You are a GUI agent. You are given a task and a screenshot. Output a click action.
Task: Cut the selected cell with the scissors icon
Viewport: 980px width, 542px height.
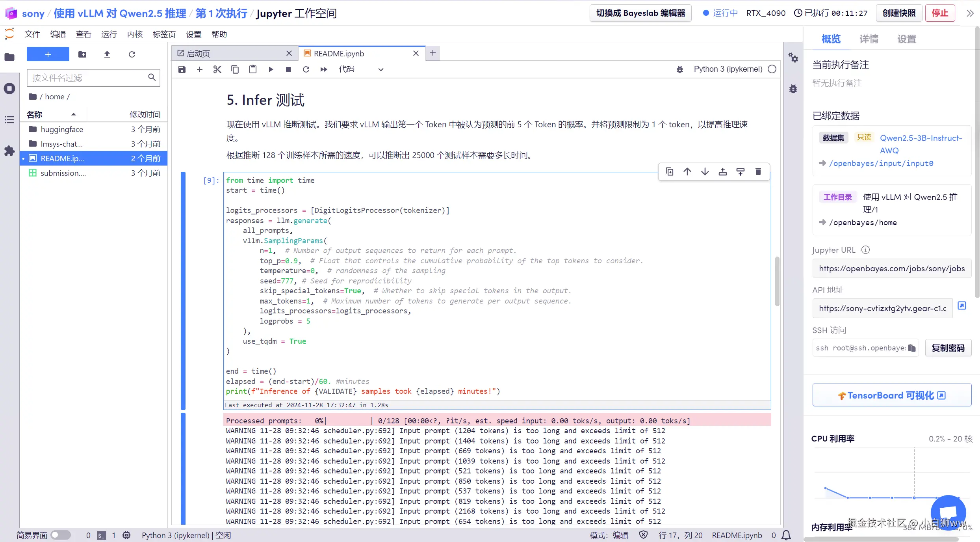point(217,69)
